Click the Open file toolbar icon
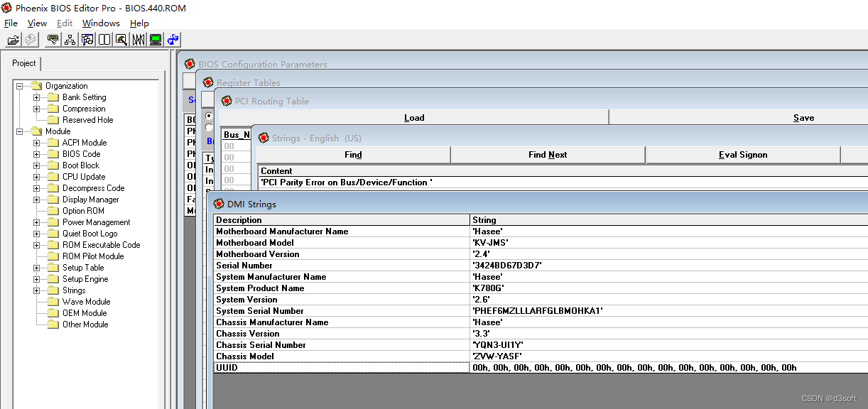868x409 pixels. (13, 40)
